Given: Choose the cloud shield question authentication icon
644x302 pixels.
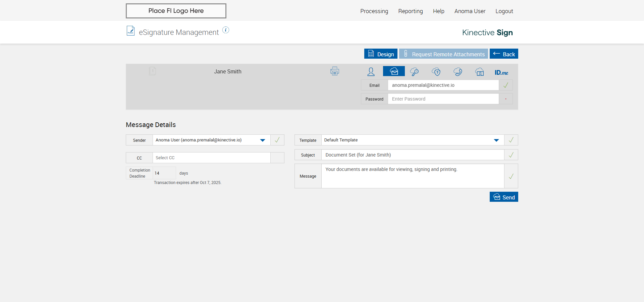Looking at the screenshot, I should 436,72.
